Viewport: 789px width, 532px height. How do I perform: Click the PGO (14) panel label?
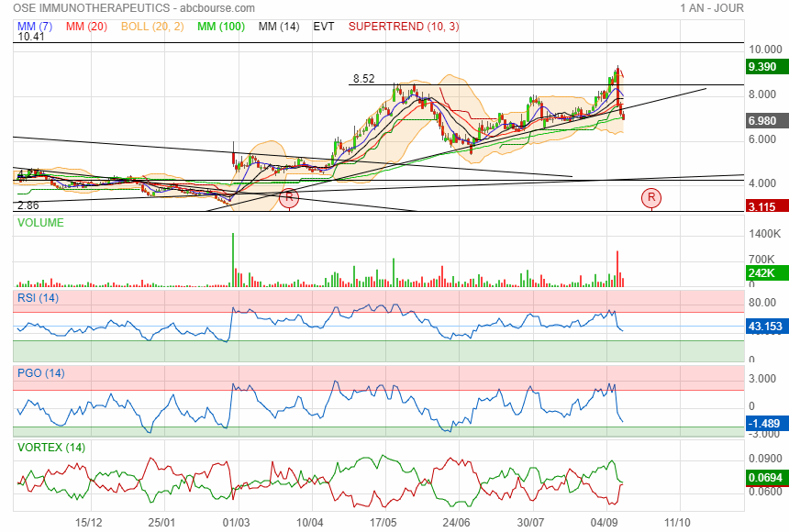[x=40, y=373]
